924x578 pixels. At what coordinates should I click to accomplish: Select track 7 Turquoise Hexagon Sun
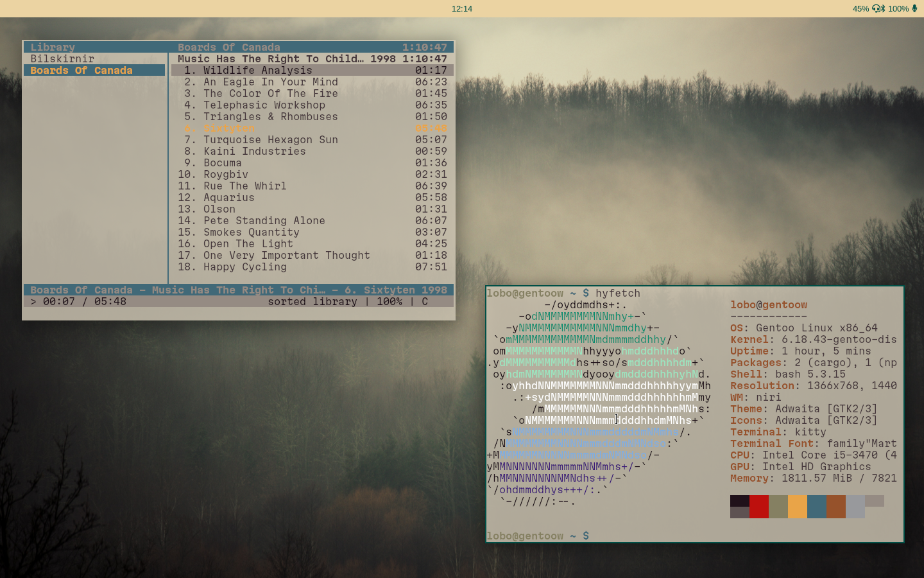point(312,139)
